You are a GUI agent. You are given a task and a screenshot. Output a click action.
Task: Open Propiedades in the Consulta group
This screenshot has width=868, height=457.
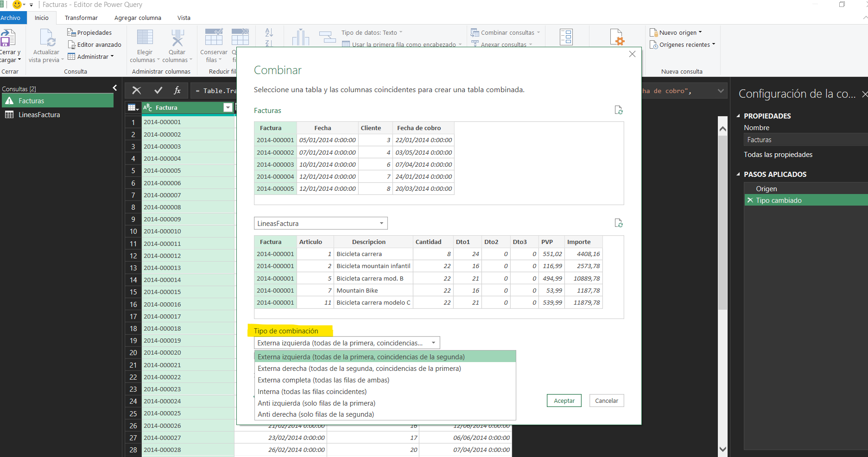[89, 32]
